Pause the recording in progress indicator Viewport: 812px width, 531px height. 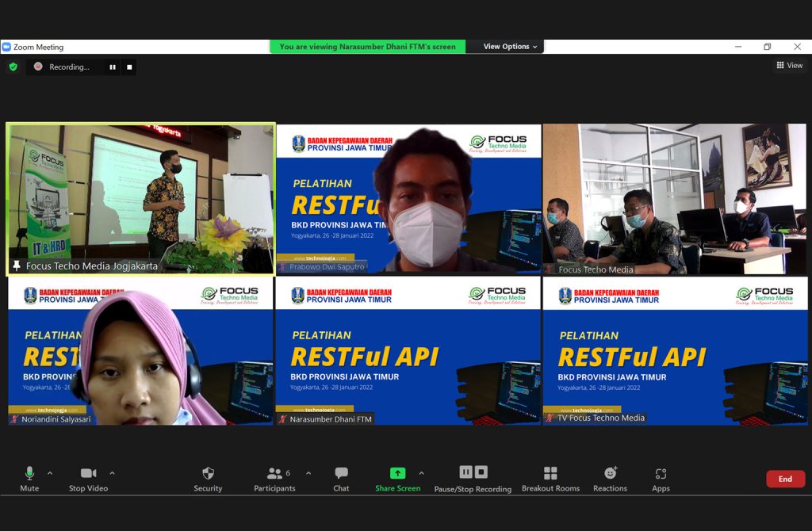(113, 67)
